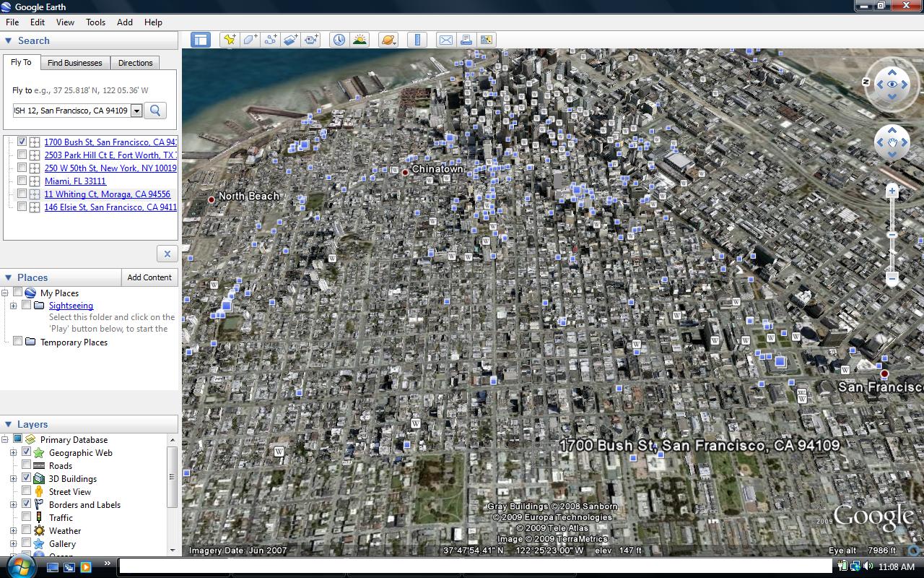
Task: Click the Record a Tour camera icon
Action: pos(311,40)
